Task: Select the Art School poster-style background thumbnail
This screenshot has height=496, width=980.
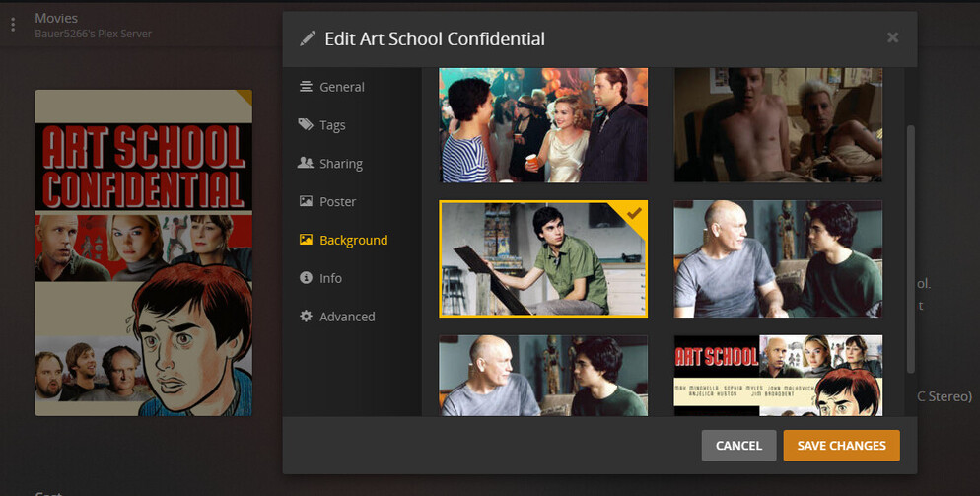Action: (x=778, y=376)
